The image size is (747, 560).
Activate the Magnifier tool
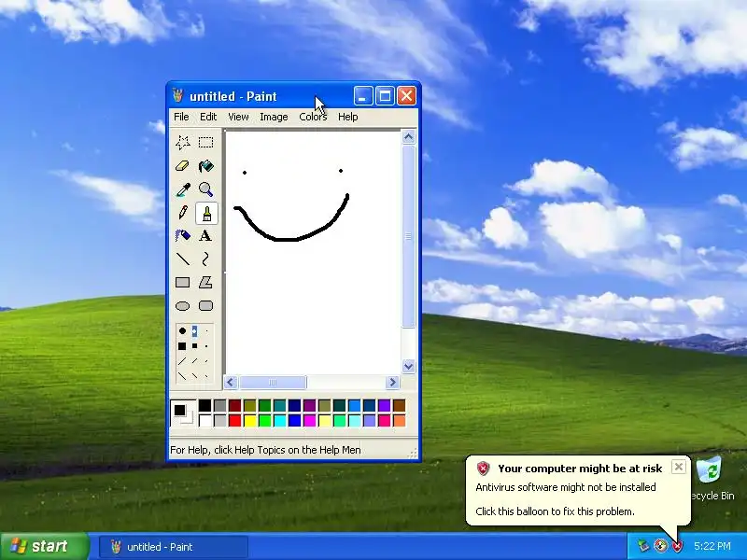click(205, 189)
